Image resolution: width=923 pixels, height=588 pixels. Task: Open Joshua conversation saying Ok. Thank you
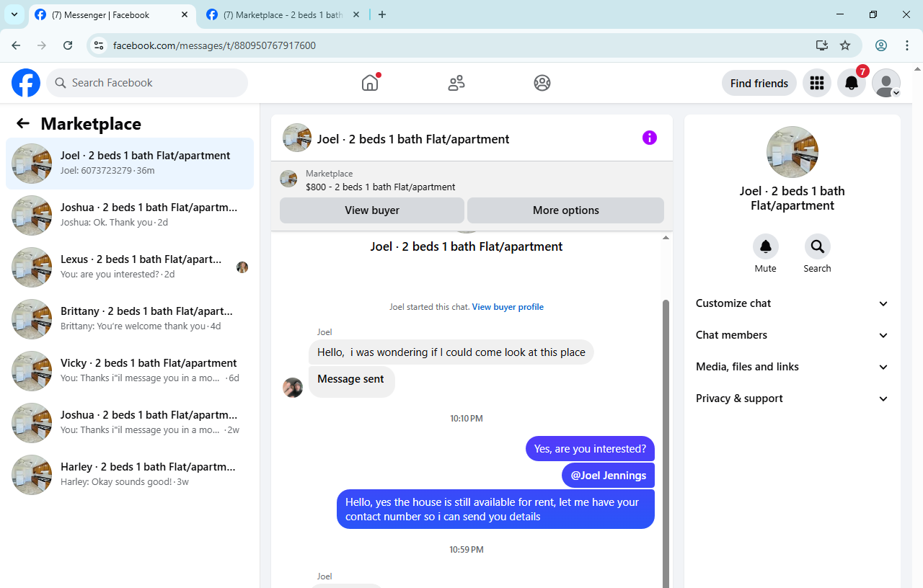tap(130, 215)
